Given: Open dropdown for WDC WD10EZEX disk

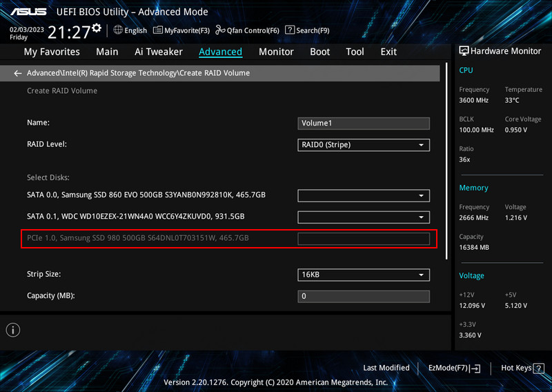Looking at the screenshot, I should coord(364,217).
